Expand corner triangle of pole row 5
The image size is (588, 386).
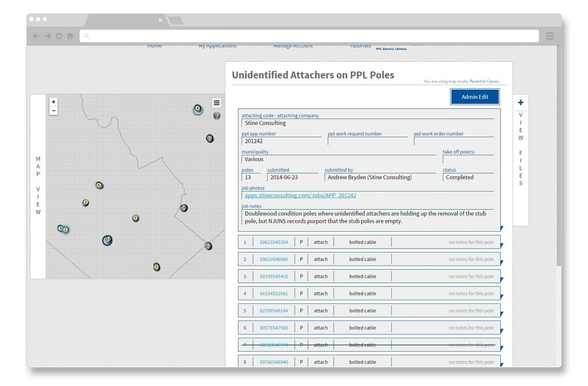point(502,314)
